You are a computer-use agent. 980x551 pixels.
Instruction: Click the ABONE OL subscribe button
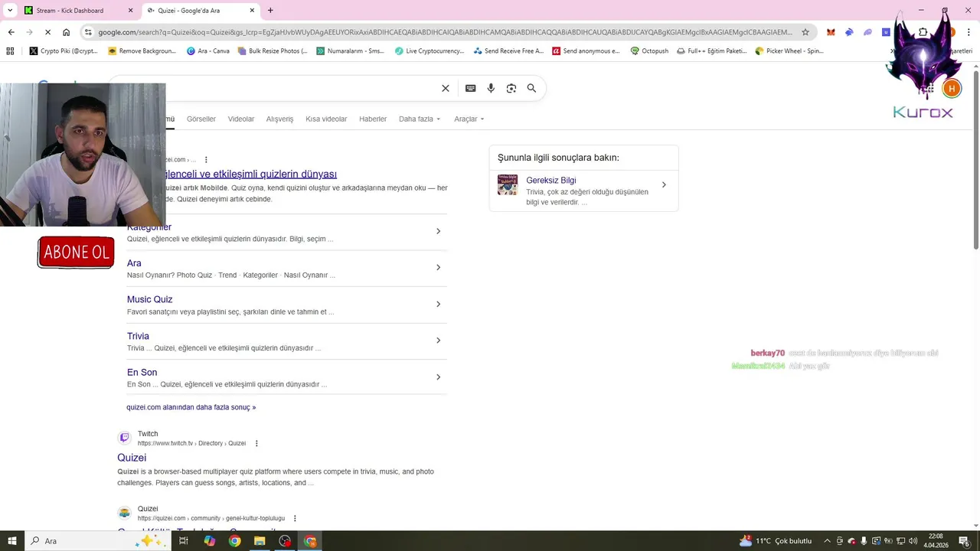tap(76, 253)
